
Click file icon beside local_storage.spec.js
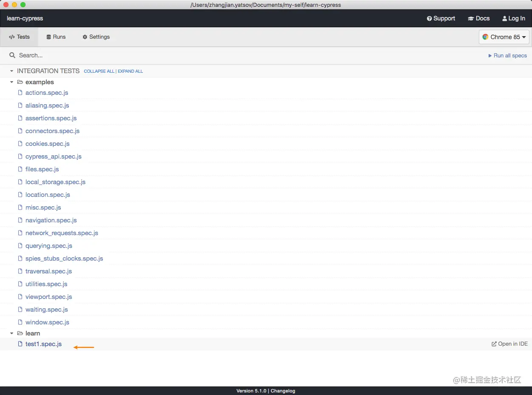tap(20, 182)
